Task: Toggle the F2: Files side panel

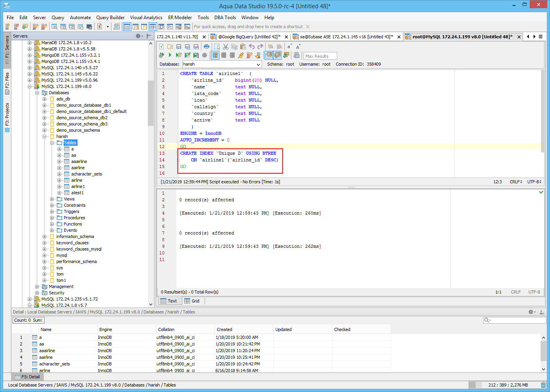Action: pos(7,83)
